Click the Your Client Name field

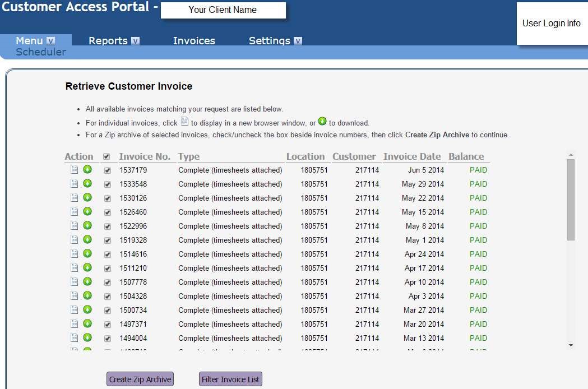[223, 10]
